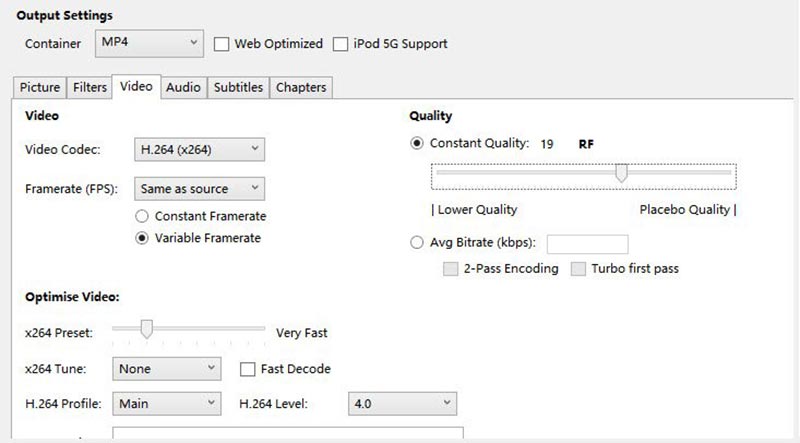The width and height of the screenshot is (800, 443).
Task: Enable 2-Pass Encoding checkbox
Action: (450, 269)
